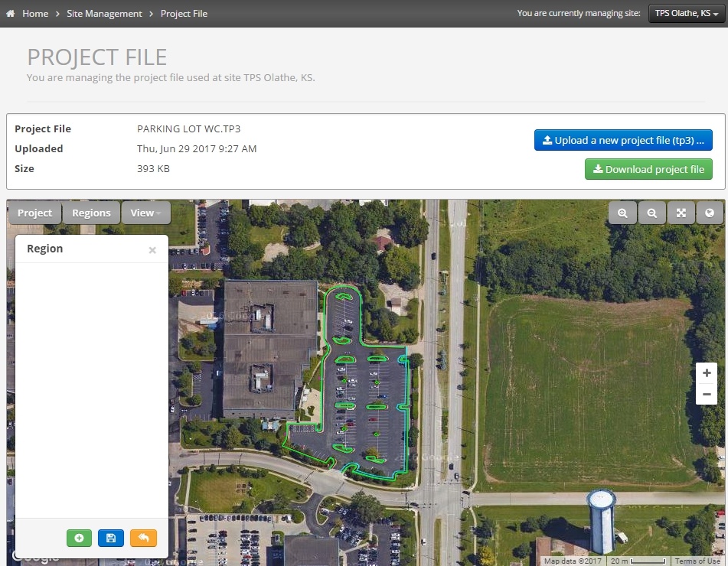Click the globe map view icon

710,213
